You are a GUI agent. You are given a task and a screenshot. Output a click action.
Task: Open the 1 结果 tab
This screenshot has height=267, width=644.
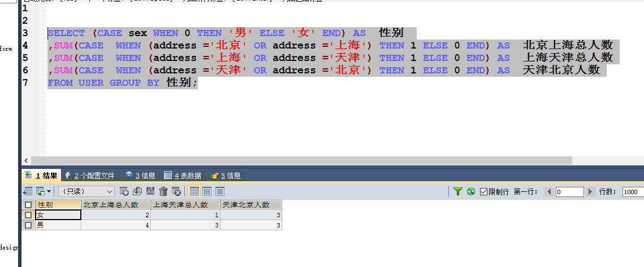[x=41, y=176]
